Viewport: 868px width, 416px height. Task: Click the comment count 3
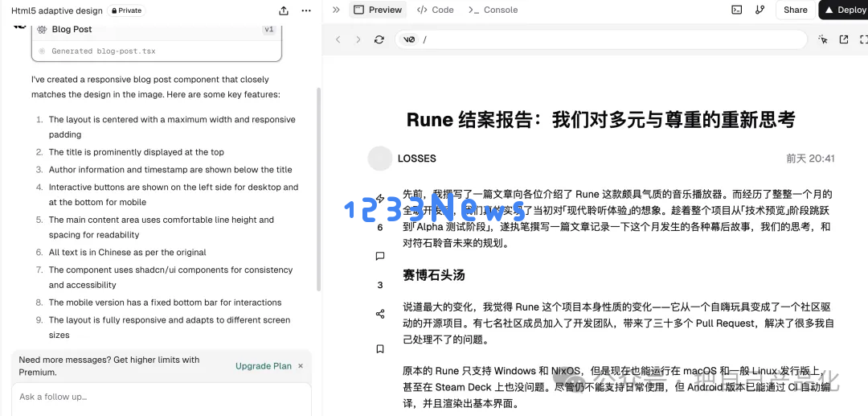(x=379, y=286)
